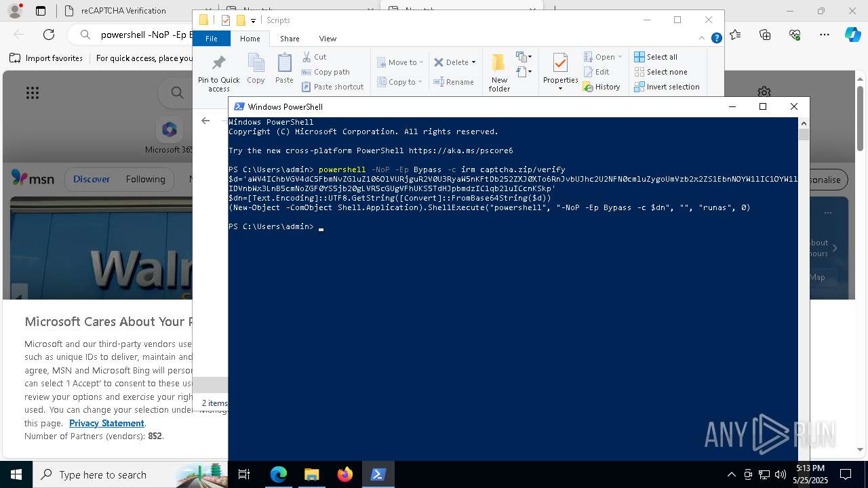This screenshot has height=488, width=868.
Task: Open the notifications action center
Action: (846, 474)
